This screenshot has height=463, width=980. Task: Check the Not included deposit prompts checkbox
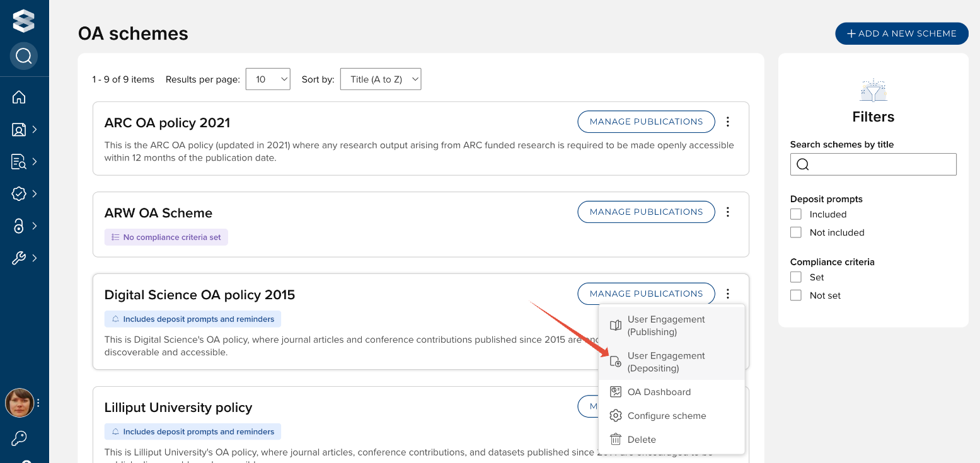point(796,232)
